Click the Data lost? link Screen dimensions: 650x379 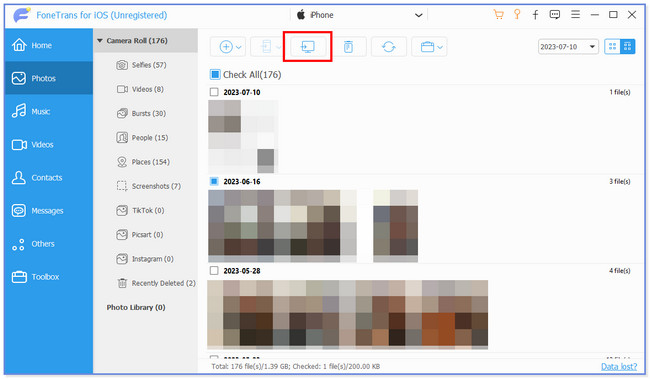click(619, 367)
